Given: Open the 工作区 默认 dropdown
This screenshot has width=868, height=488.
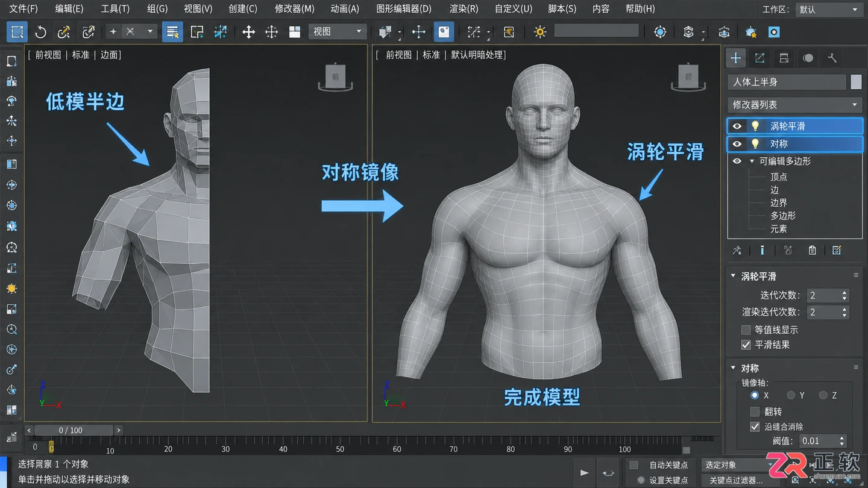Looking at the screenshot, I should 829,10.
